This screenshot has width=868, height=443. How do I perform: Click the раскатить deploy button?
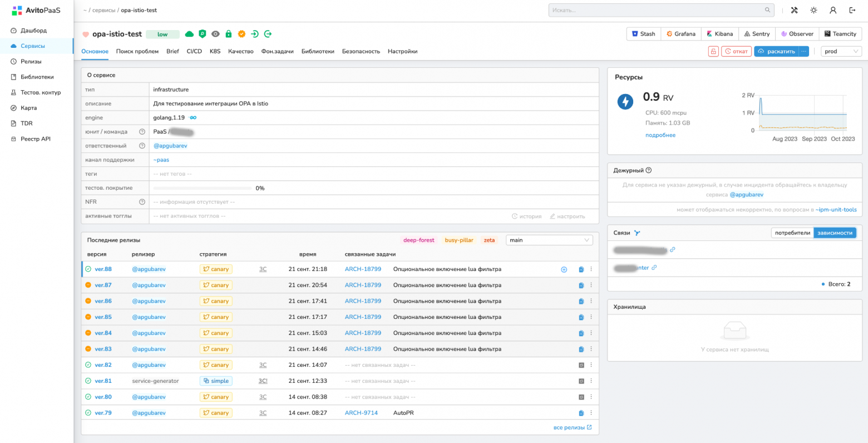[x=776, y=51]
